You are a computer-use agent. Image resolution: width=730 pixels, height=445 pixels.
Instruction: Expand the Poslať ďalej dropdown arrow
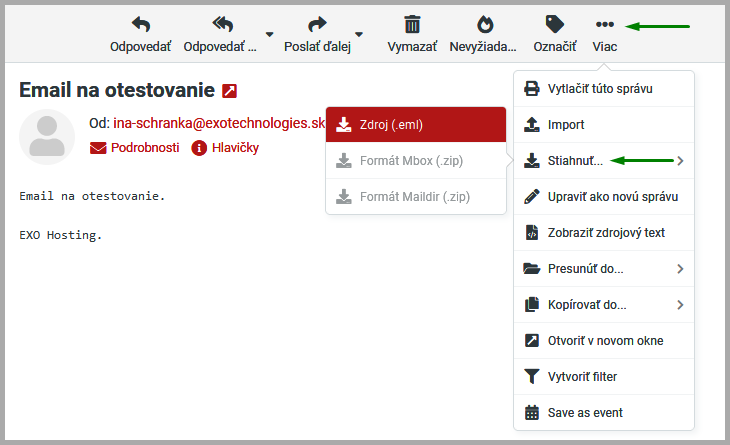tap(359, 35)
